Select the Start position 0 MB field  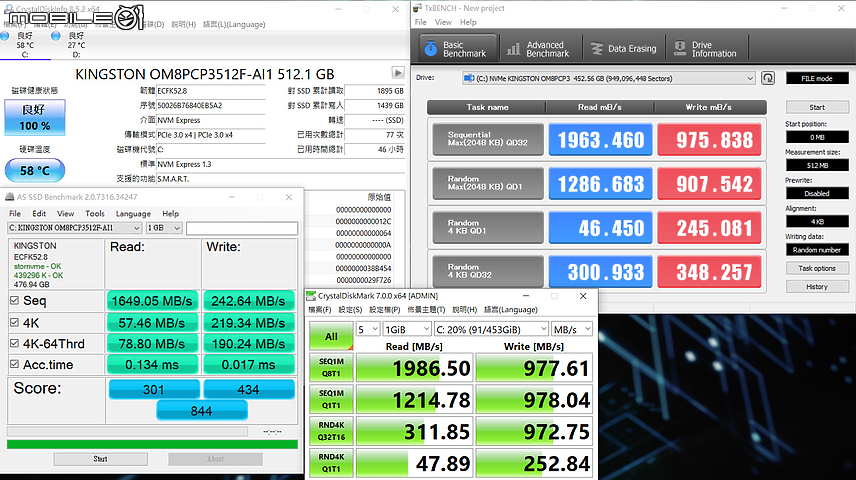point(817,137)
